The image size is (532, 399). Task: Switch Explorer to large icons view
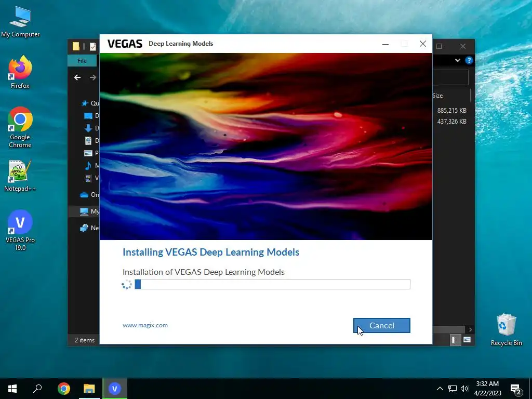pyautogui.click(x=467, y=340)
